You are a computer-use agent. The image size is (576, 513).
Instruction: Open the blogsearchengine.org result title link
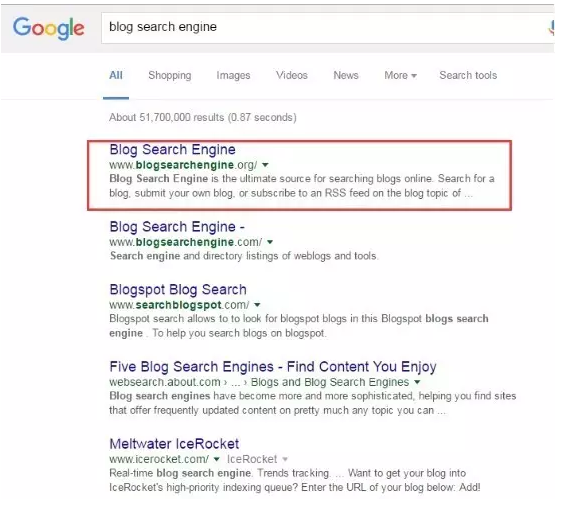click(172, 150)
